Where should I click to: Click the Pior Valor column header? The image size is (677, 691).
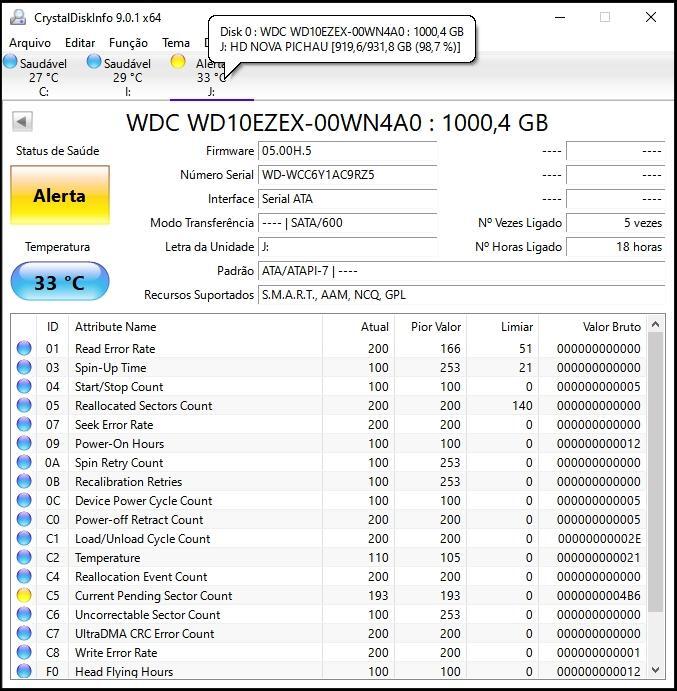[x=431, y=327]
